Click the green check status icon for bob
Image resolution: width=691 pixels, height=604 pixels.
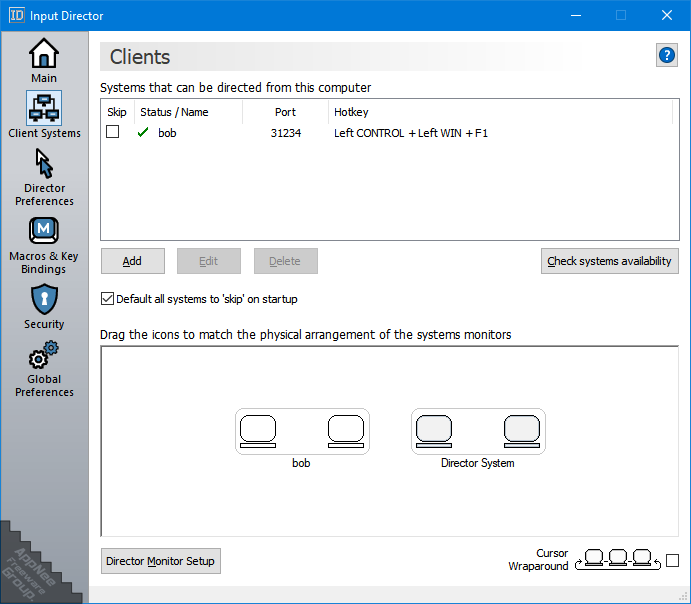143,132
